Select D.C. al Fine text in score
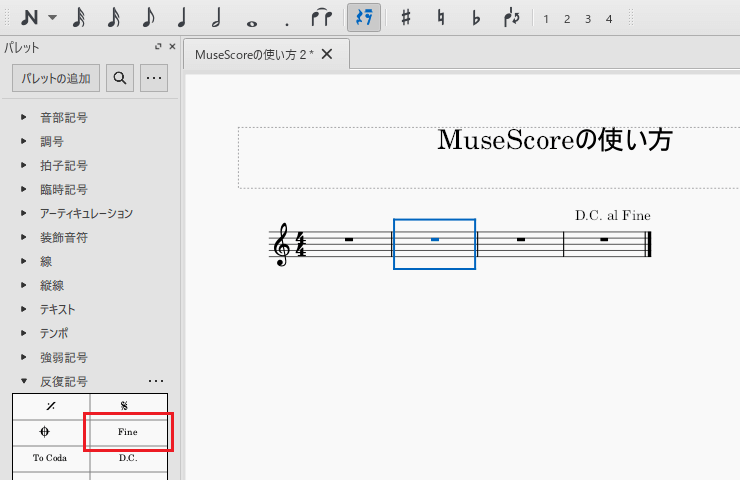740x480 pixels. pyautogui.click(x=613, y=216)
